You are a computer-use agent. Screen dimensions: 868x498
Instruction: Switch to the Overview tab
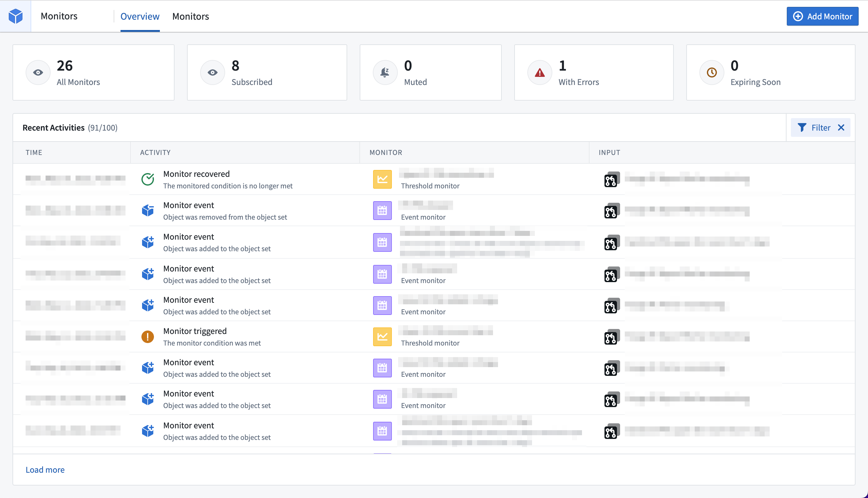point(140,16)
